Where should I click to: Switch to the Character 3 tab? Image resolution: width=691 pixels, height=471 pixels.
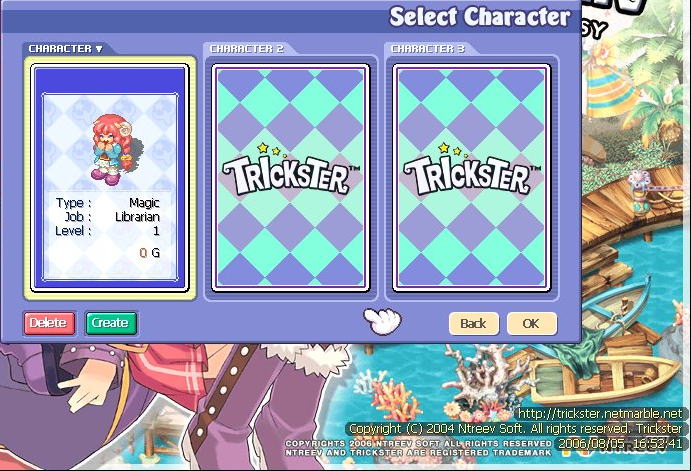(x=427, y=49)
